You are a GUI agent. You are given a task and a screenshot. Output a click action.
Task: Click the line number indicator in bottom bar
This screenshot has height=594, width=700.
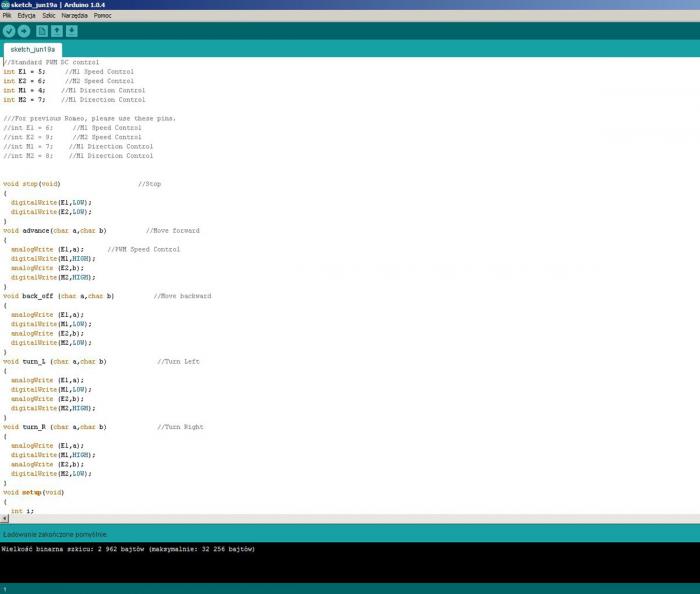5,589
